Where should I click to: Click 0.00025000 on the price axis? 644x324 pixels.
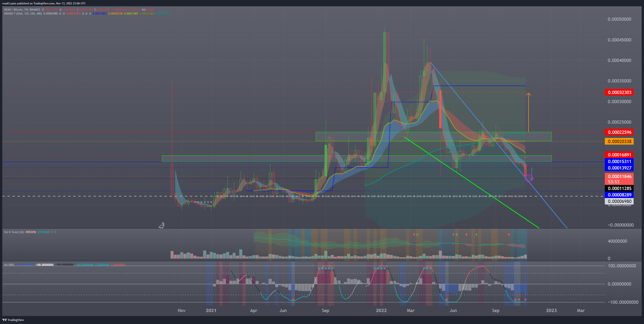619,122
